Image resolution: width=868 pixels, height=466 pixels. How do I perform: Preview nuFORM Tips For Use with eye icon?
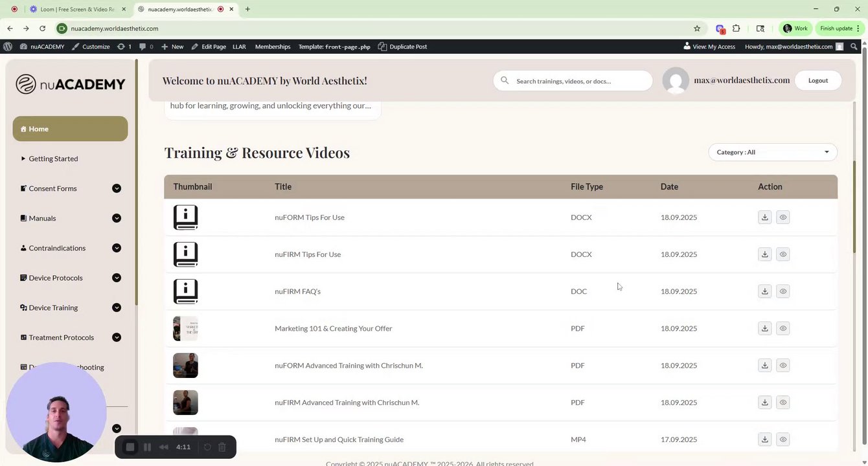point(782,217)
